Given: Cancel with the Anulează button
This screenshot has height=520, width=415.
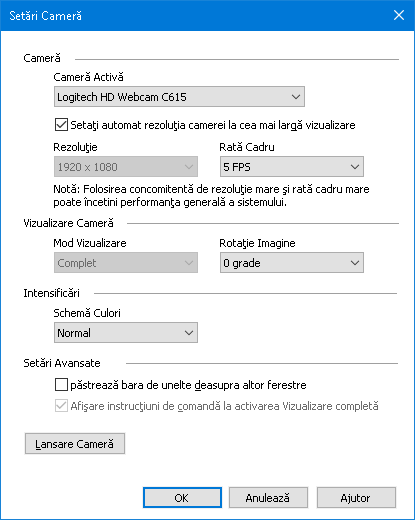Looking at the screenshot, I should click(268, 498).
